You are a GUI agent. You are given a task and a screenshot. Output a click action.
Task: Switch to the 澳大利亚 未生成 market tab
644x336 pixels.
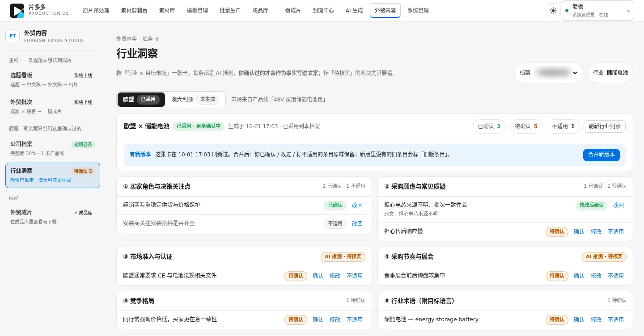(x=195, y=100)
